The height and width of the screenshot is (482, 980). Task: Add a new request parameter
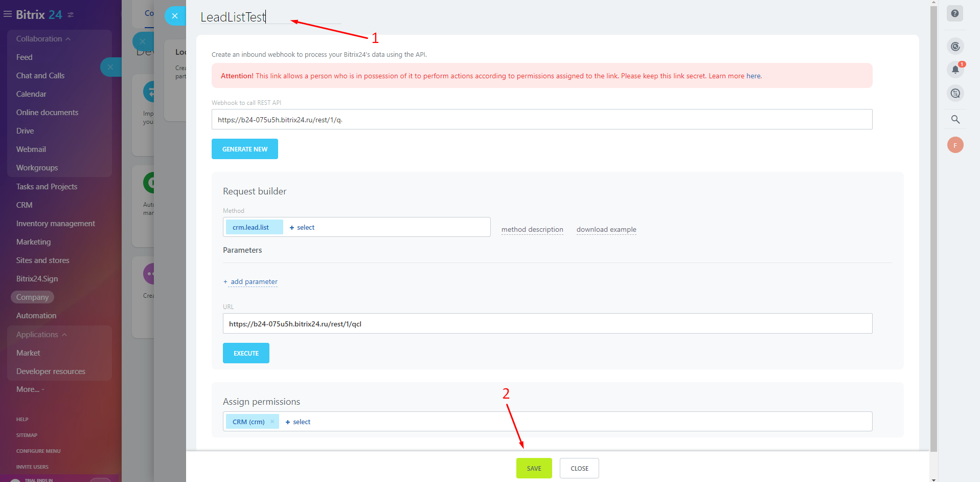(x=250, y=281)
